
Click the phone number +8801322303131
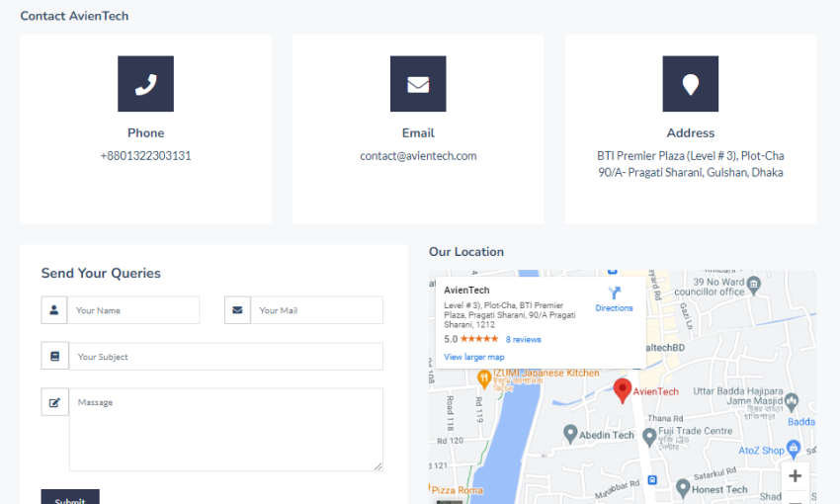(x=145, y=156)
